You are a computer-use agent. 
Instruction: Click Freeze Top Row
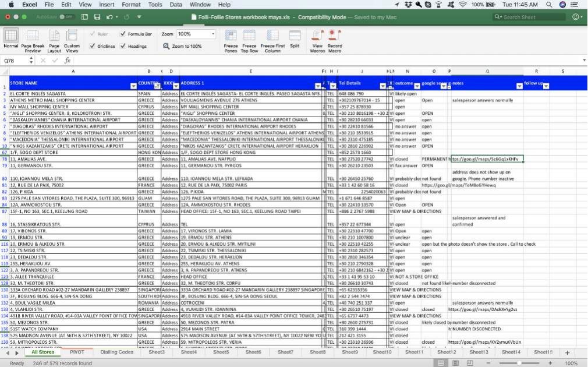[x=249, y=41]
